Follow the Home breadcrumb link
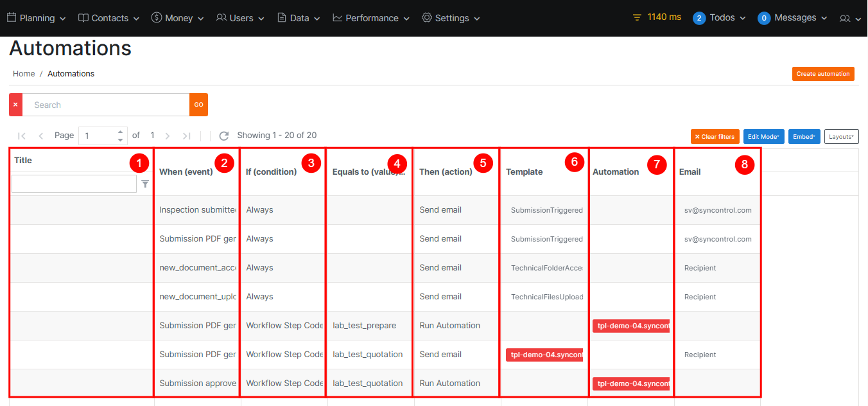 [x=24, y=74]
